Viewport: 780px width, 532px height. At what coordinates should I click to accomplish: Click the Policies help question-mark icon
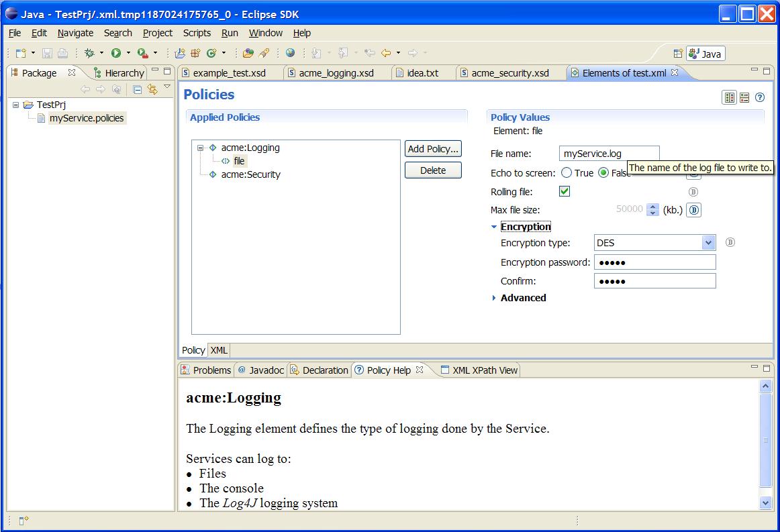tap(760, 97)
